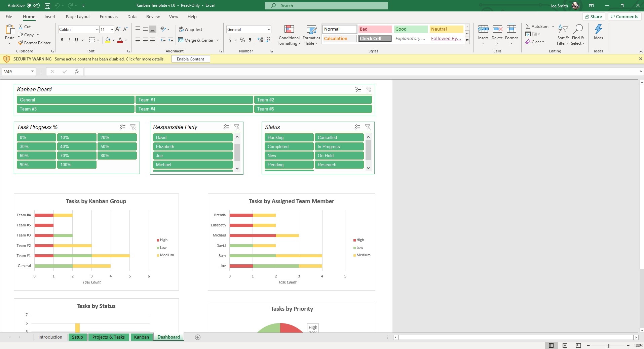Toggle the AutoSave switch
Image resolution: width=644 pixels, height=349 pixels.
pyautogui.click(x=33, y=5)
